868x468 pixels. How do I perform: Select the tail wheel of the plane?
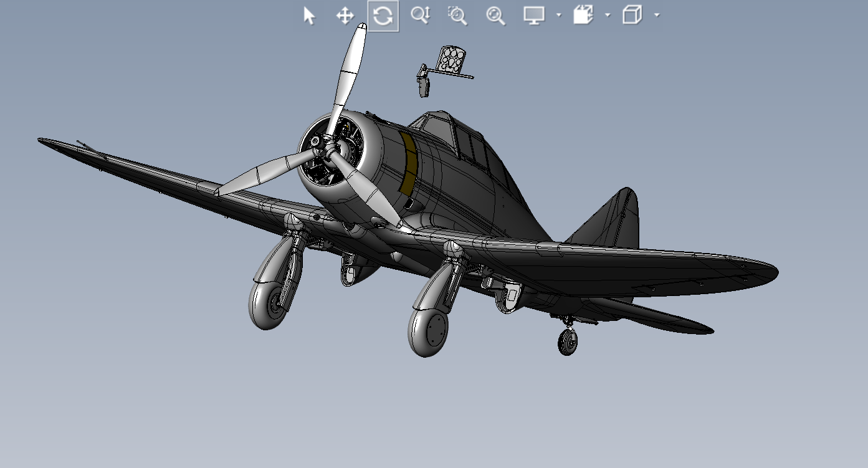tap(567, 342)
